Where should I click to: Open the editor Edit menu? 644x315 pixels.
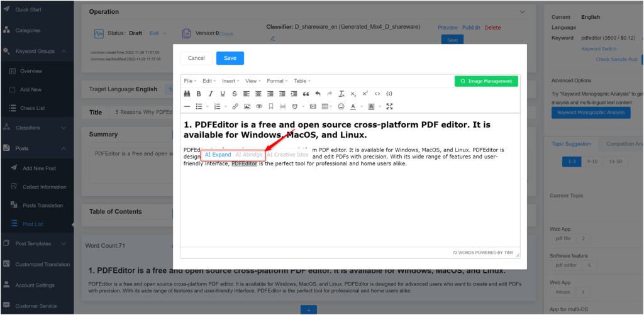(x=209, y=81)
